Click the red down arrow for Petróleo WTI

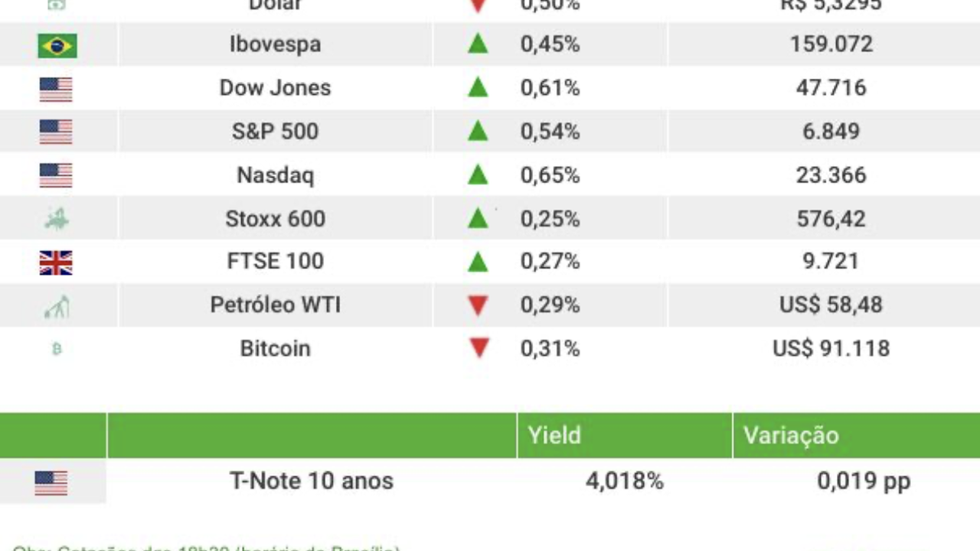coord(478,305)
